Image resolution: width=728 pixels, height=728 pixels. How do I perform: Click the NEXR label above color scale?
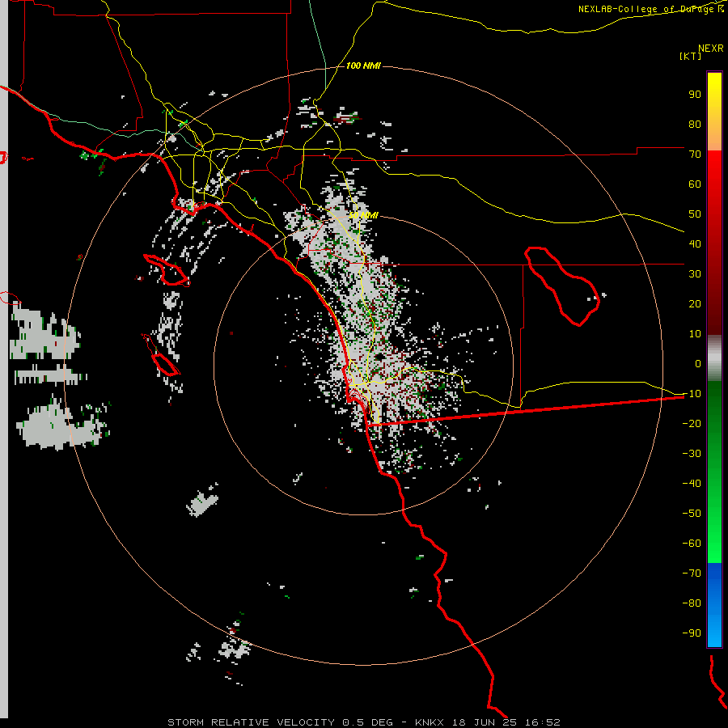point(710,49)
